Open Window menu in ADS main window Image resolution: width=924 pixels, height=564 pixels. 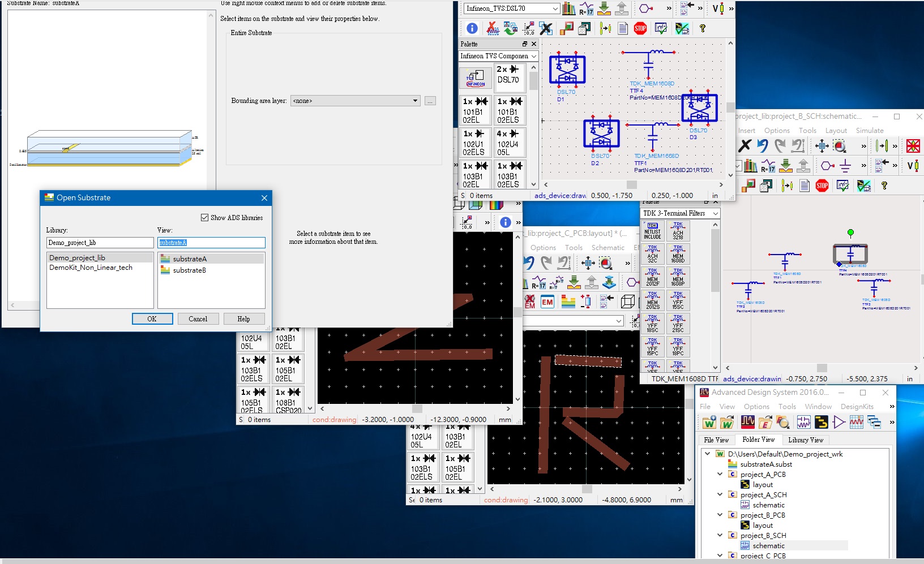pos(818,407)
